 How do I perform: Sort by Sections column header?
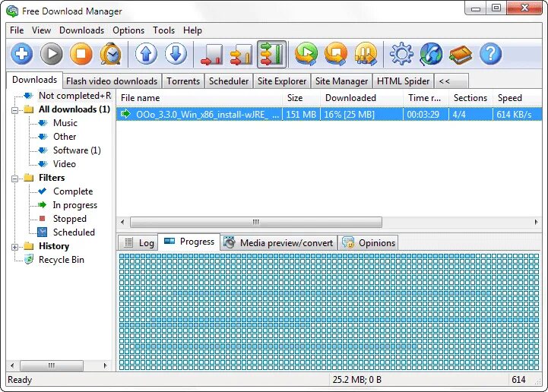point(470,98)
